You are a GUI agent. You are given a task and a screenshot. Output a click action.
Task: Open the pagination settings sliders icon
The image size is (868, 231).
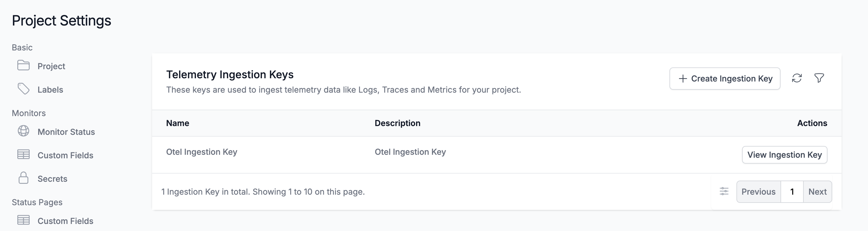tap(724, 191)
